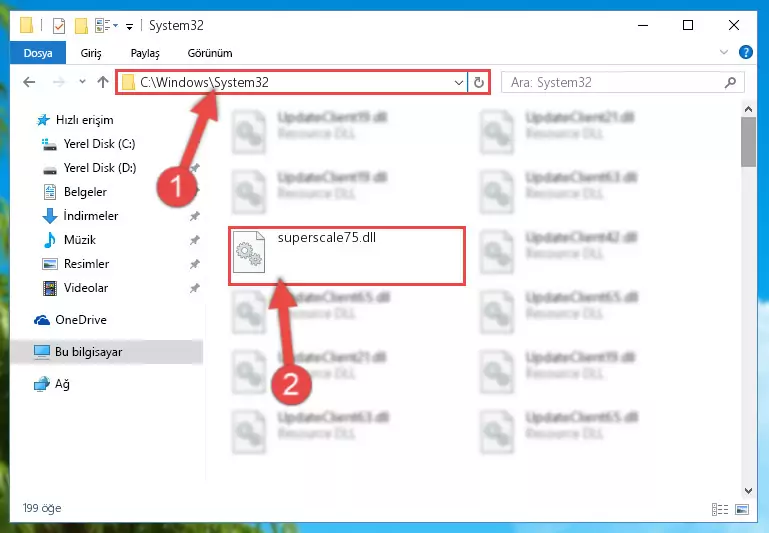Click the Hızlı erişim star icon
769x533 pixels.
43,120
